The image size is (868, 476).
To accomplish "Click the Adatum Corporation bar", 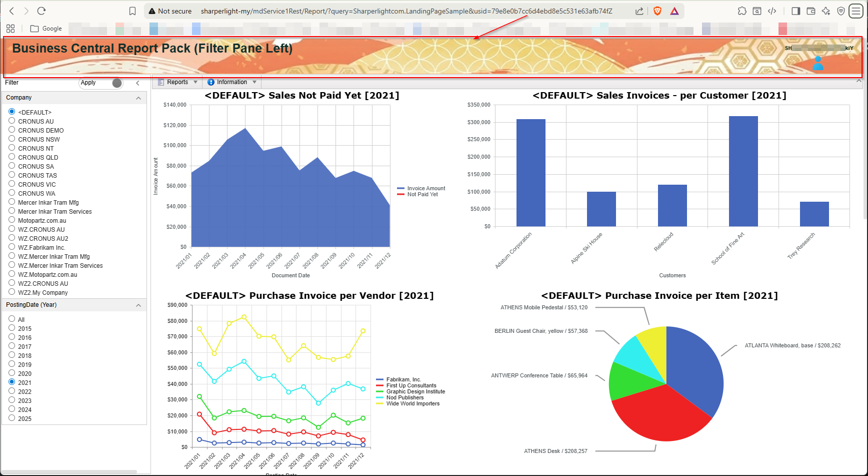I will [x=531, y=173].
